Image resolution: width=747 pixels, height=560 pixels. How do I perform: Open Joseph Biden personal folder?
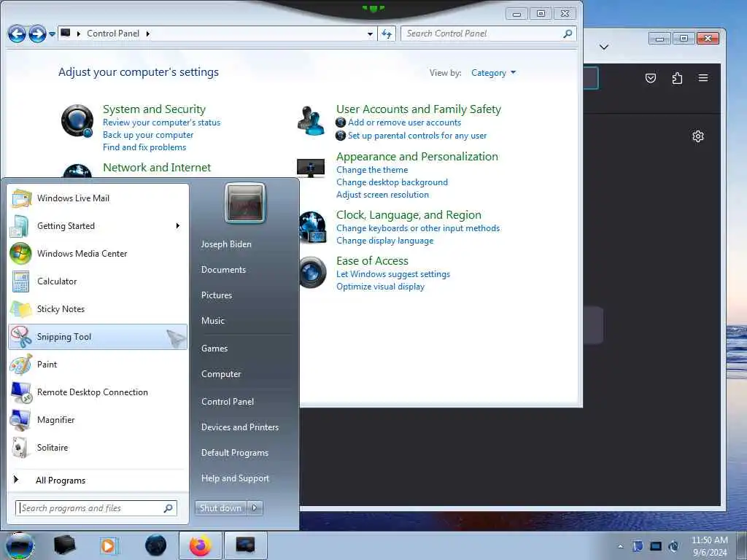click(x=226, y=244)
